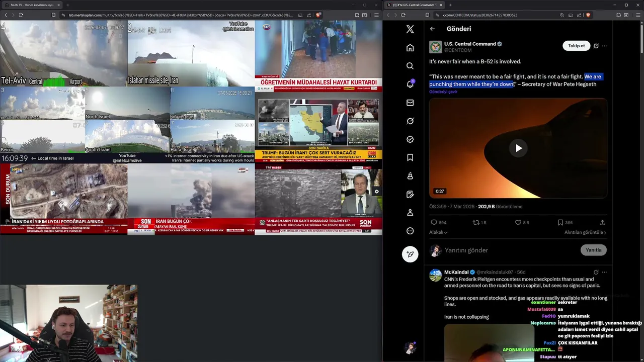Click the back arrow beside Gönderi
This screenshot has height=362, width=644.
(432, 29)
